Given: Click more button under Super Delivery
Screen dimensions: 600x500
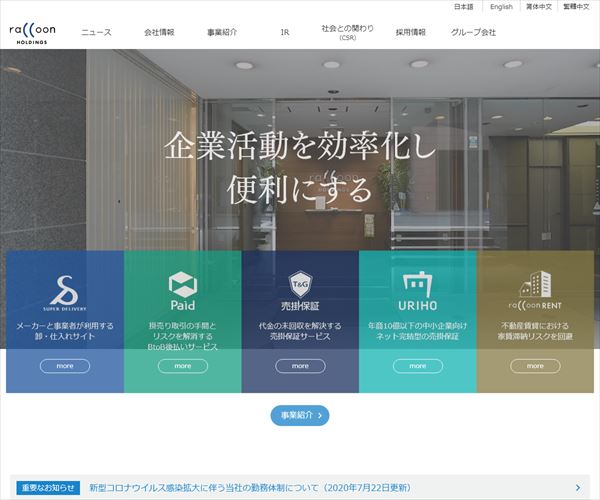Looking at the screenshot, I should click(65, 366).
